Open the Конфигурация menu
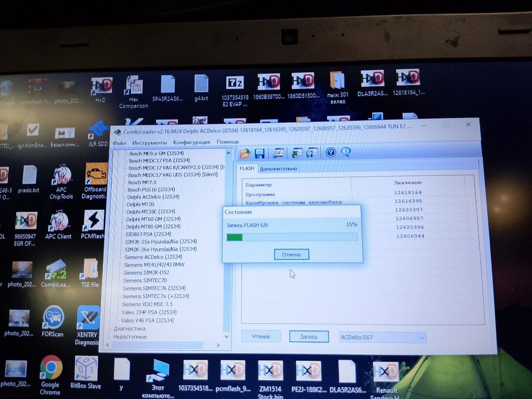The image size is (532, 399). [x=192, y=142]
